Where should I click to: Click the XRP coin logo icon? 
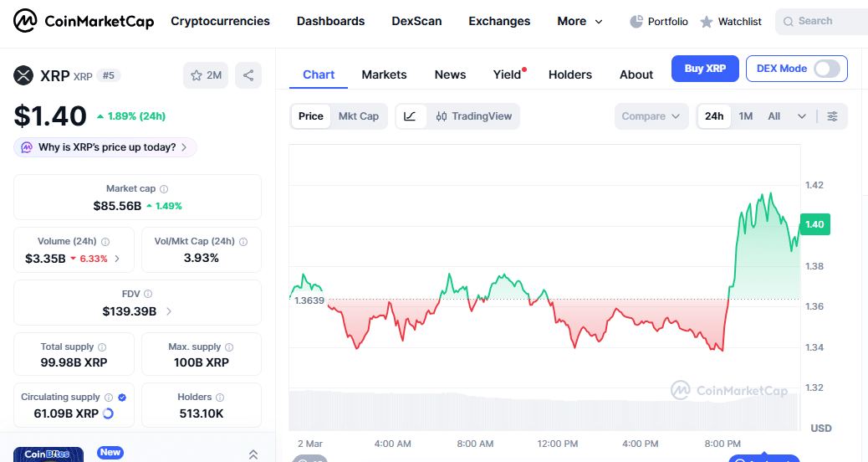click(23, 75)
